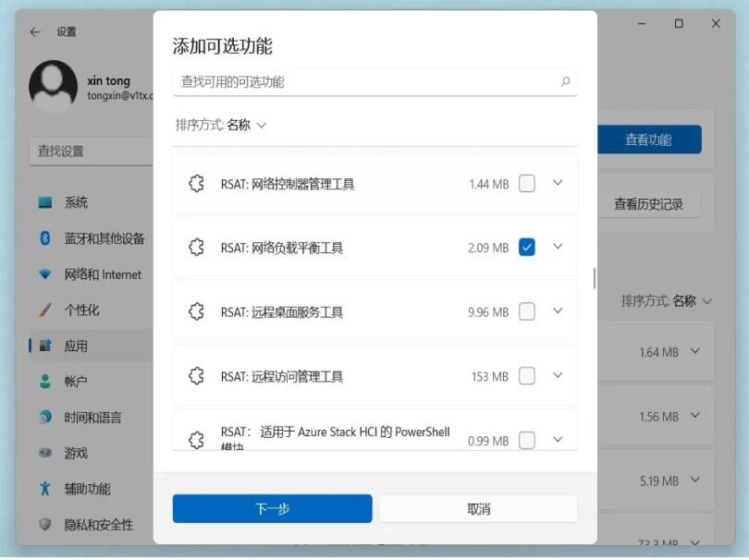Select 辅助功能 in the sidebar
Image resolution: width=749 pixels, height=560 pixels.
click(x=86, y=488)
